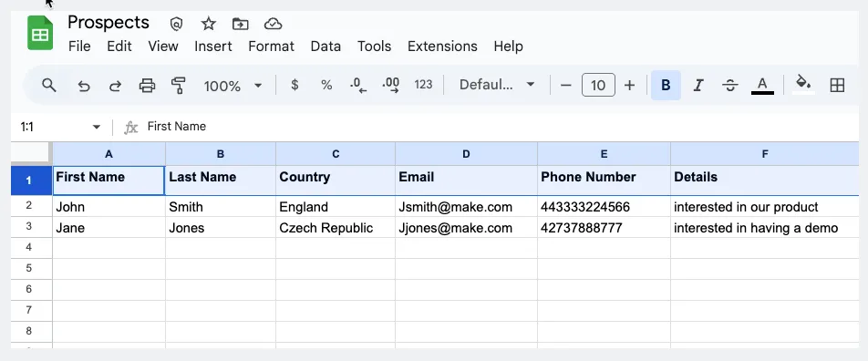868x361 pixels.
Task: Print the spreadsheet using printer icon
Action: pos(147,86)
